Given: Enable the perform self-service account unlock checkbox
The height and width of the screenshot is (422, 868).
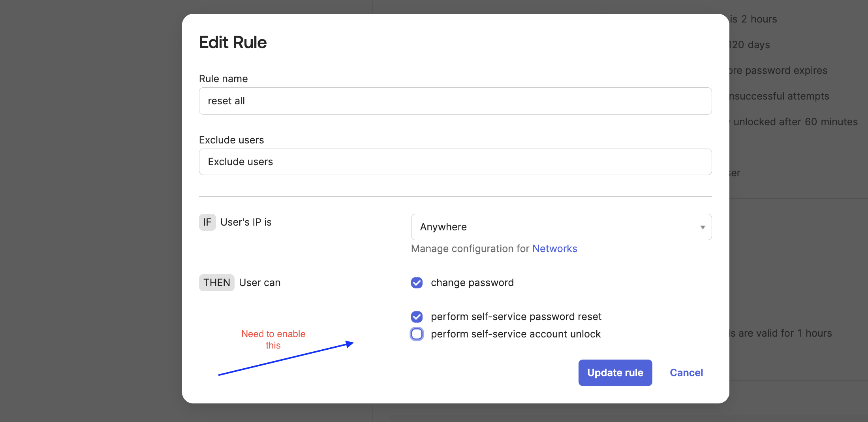Looking at the screenshot, I should point(417,334).
